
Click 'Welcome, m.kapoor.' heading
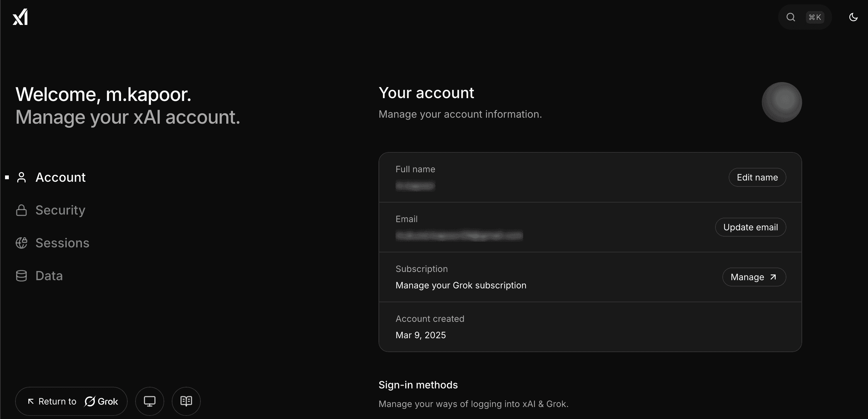pos(103,94)
